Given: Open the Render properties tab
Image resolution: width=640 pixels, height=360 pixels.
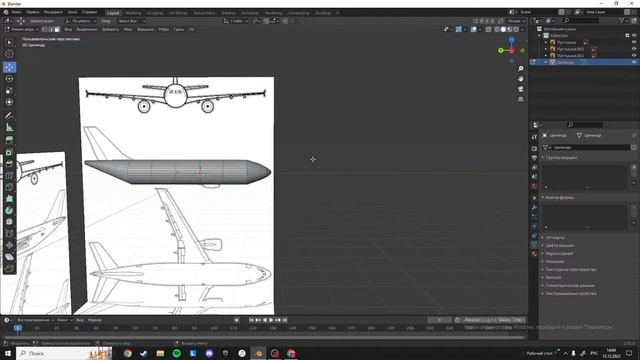Looking at the screenshot, I should click(534, 148).
